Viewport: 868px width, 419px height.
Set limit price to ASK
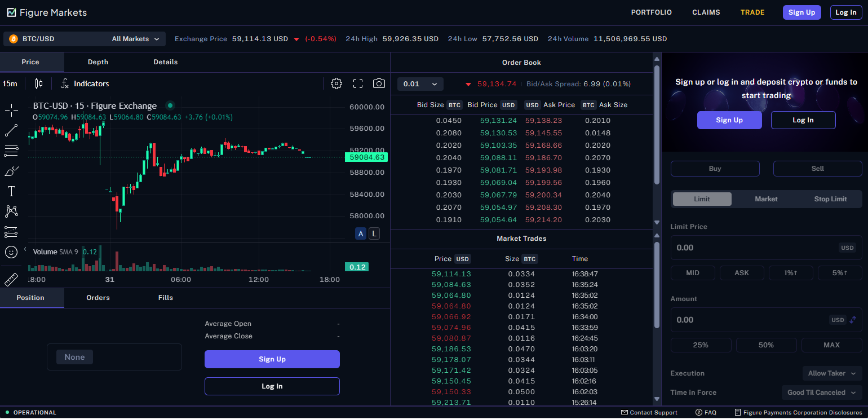click(x=742, y=273)
